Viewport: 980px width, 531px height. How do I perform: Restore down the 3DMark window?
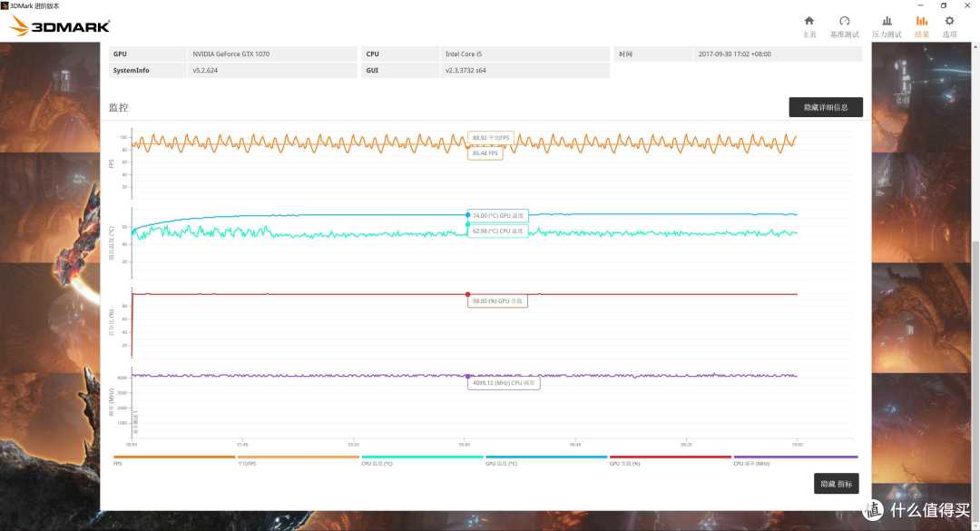[x=944, y=5]
